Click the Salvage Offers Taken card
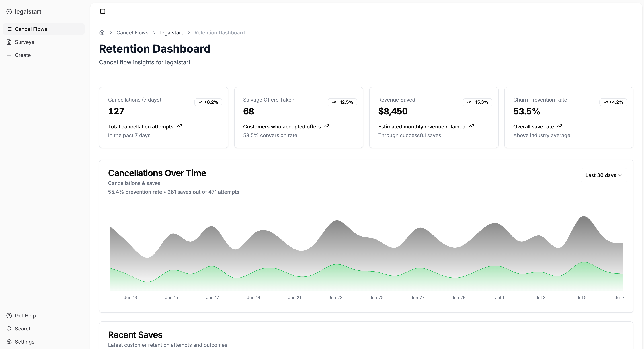 (298, 118)
